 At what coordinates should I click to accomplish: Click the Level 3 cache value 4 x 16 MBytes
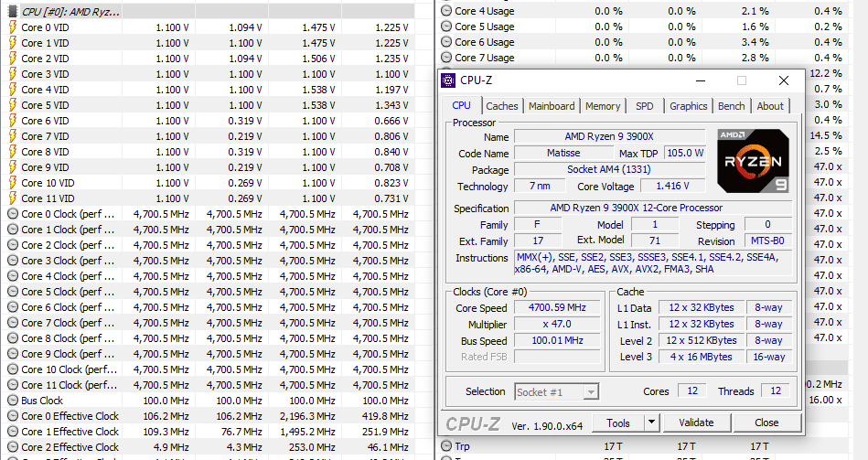tap(701, 357)
